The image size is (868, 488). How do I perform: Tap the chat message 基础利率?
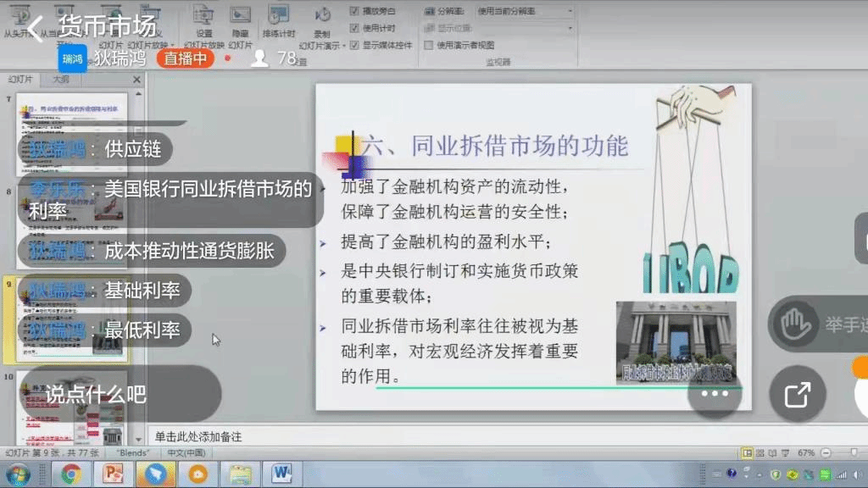[x=104, y=291]
